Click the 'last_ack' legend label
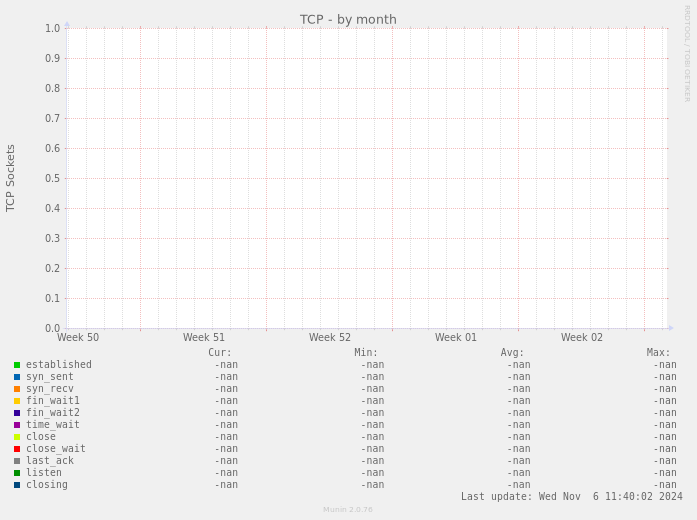Viewport: 697px width, 520px height. (50, 461)
